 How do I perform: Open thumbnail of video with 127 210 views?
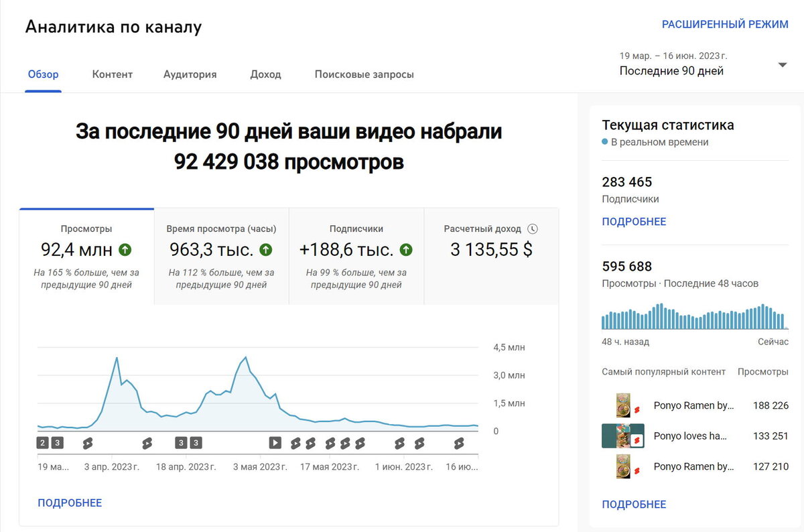[x=623, y=466]
